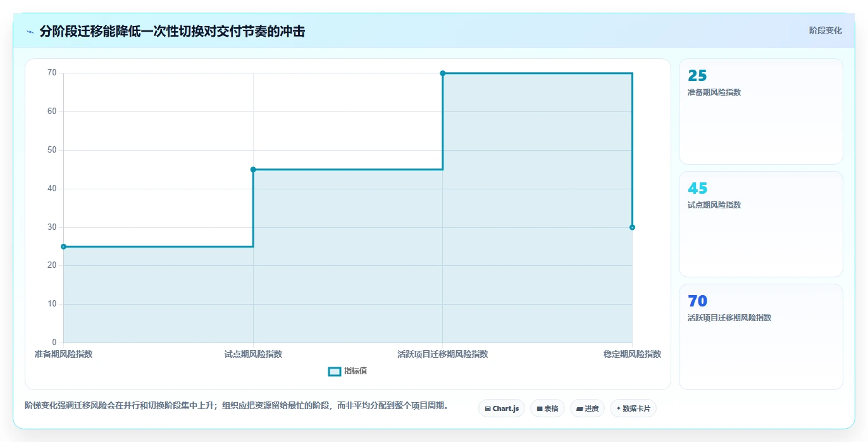
Task: Click x-axis label 试点期风险指数
Action: (253, 354)
